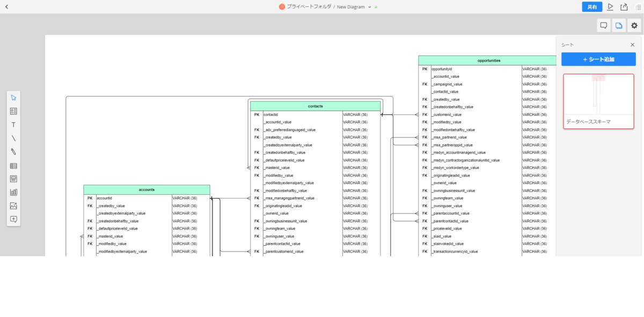The image size is (644, 317).
Task: Click _msa_managingpartnerid_value in contacts table
Action: click(x=289, y=198)
